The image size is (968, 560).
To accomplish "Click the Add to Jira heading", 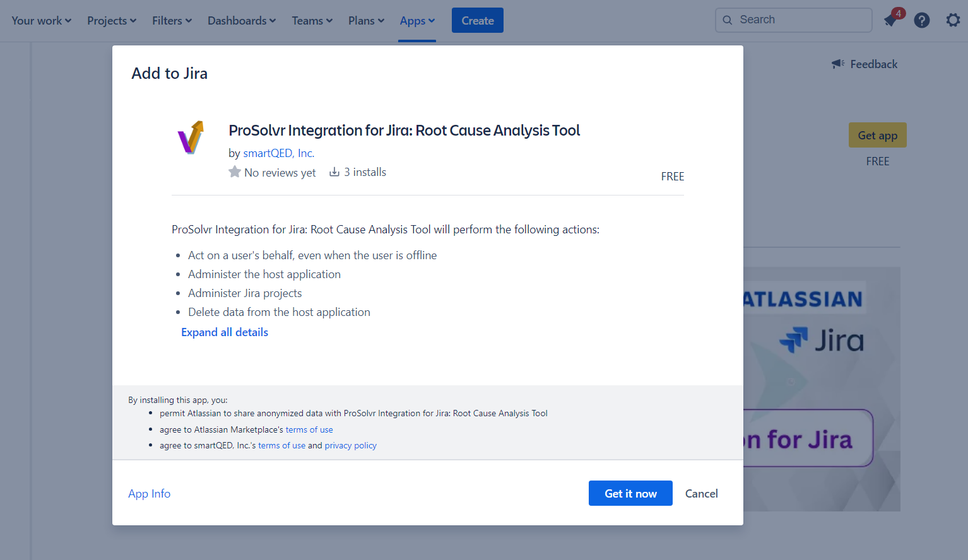I will click(x=170, y=73).
